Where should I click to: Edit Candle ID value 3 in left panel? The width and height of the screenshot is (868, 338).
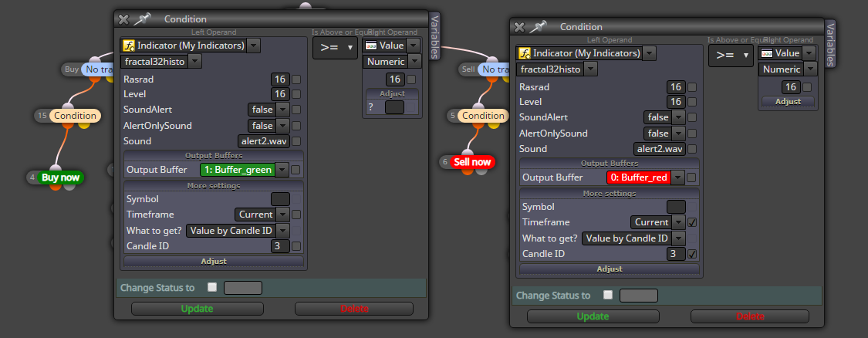(280, 246)
